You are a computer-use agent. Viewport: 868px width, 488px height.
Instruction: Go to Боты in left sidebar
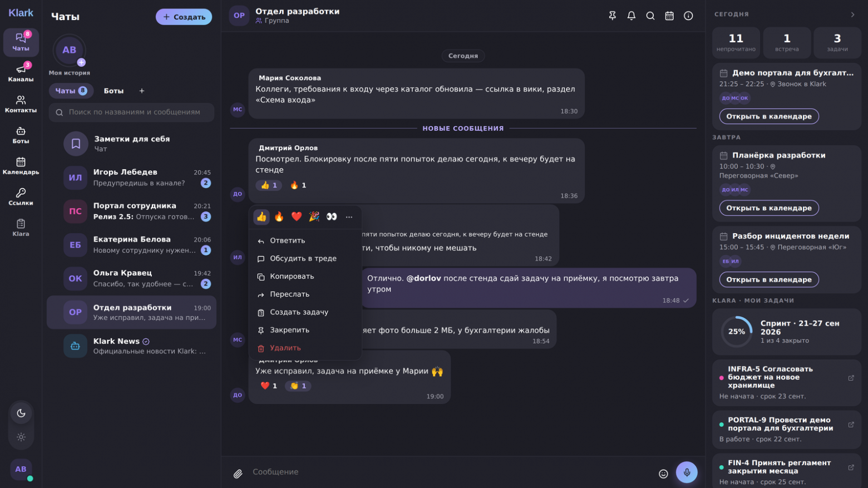pyautogui.click(x=21, y=135)
